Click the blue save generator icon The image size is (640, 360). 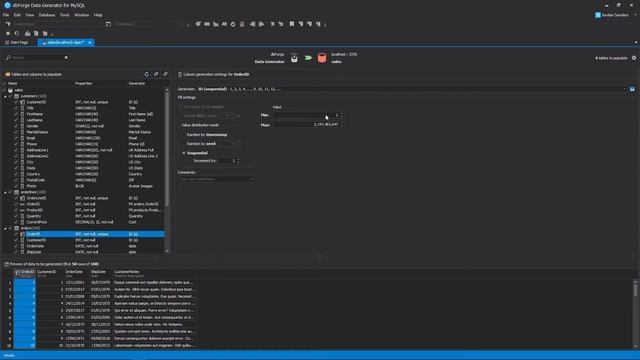(632, 89)
